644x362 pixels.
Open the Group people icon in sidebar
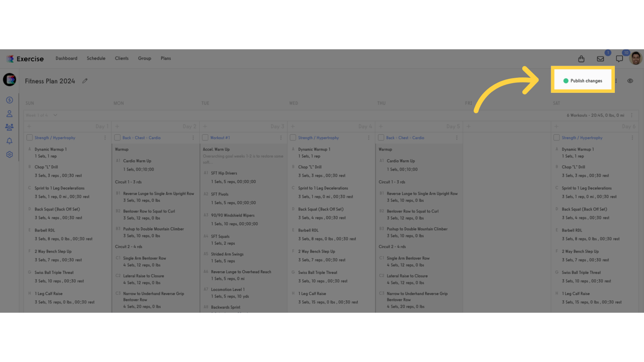pyautogui.click(x=9, y=126)
